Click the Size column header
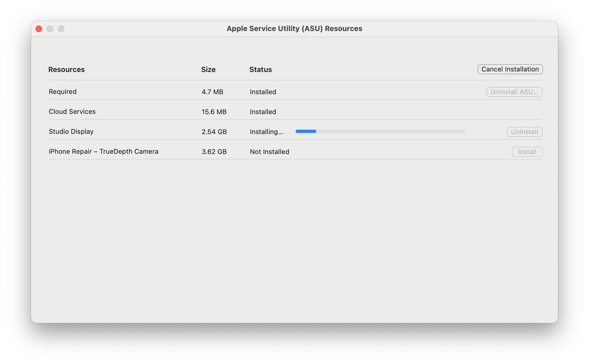 pos(208,70)
